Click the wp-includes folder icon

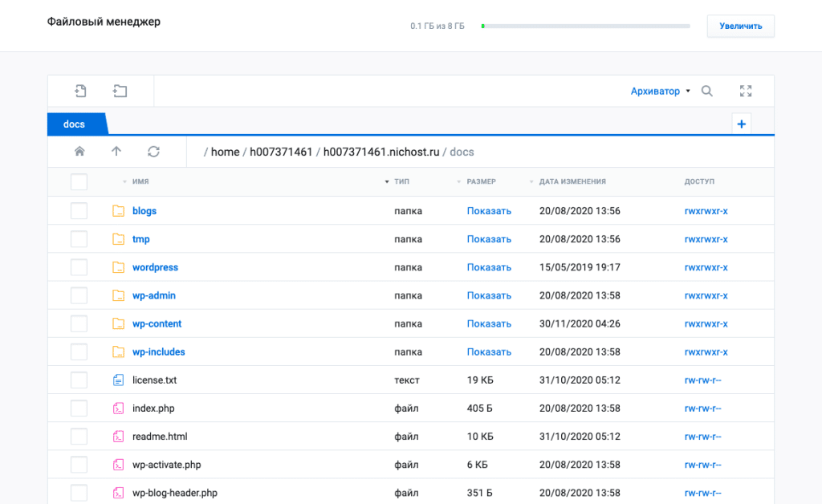119,352
